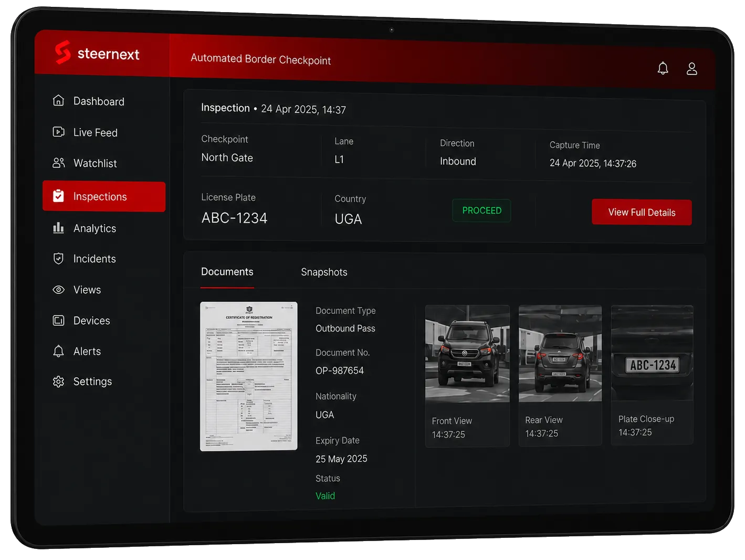Click document type Outbound Pass
The width and height of the screenshot is (745, 560).
point(345,329)
